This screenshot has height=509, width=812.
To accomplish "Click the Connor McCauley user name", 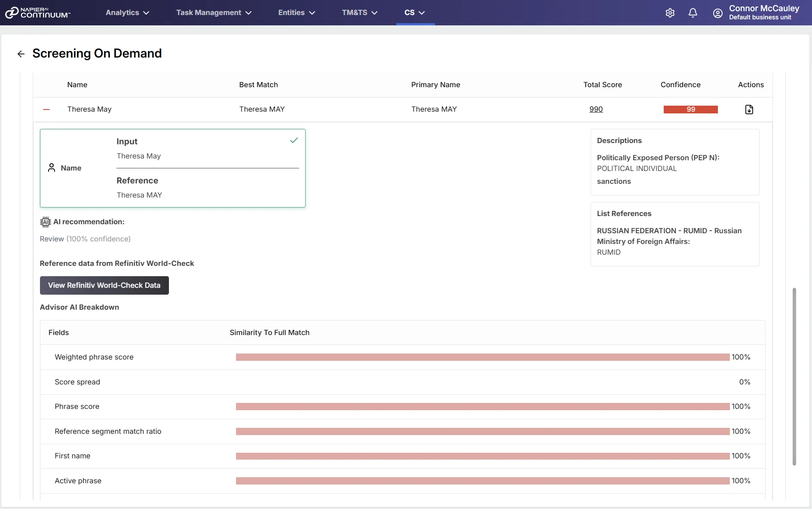I will pos(764,8).
